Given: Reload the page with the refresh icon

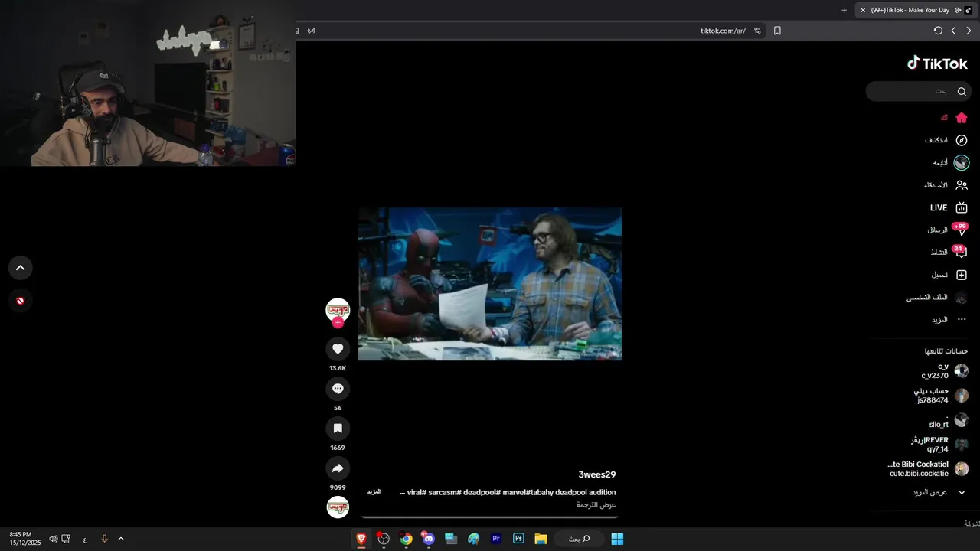Looking at the screenshot, I should pos(938,31).
